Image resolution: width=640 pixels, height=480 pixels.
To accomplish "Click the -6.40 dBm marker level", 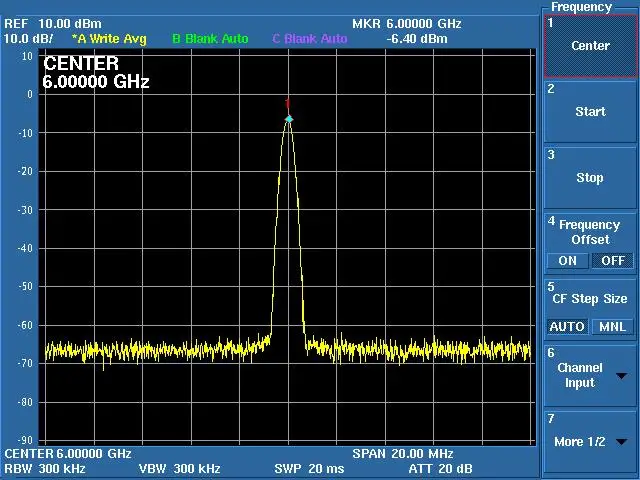I will click(417, 39).
